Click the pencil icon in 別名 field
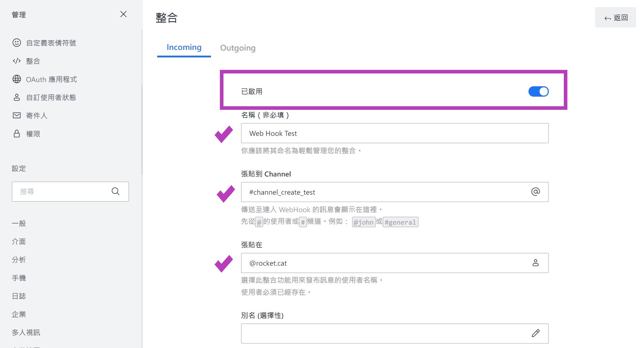The image size is (644, 348). [x=535, y=333]
